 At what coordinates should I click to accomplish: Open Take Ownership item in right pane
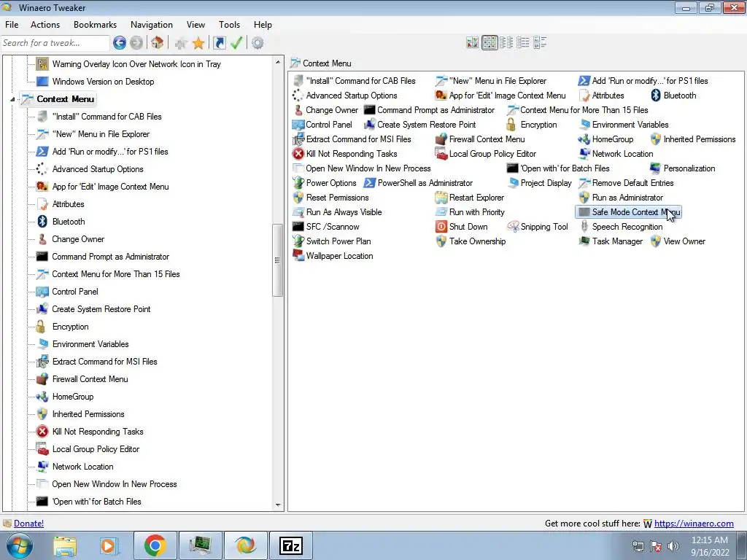pos(471,241)
